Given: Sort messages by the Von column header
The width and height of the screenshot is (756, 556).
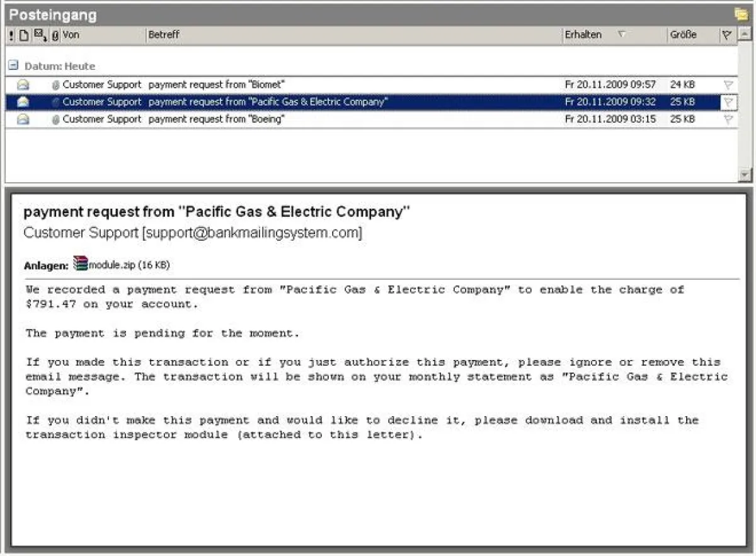Looking at the screenshot, I should pos(101,35).
